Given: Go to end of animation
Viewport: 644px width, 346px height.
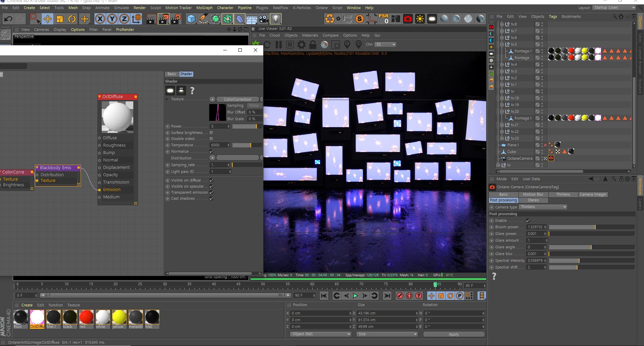Looking at the screenshot, I should [387, 296].
